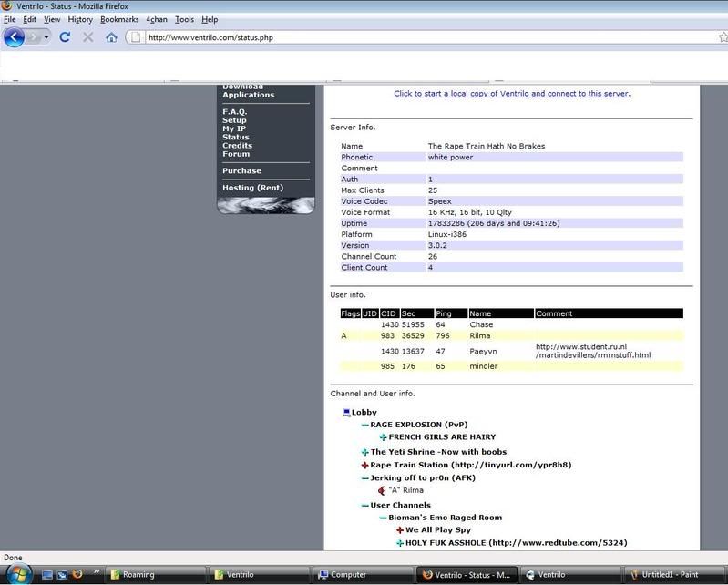Click the link to start local Ventrilo copy
The width and height of the screenshot is (728, 585).
point(512,93)
